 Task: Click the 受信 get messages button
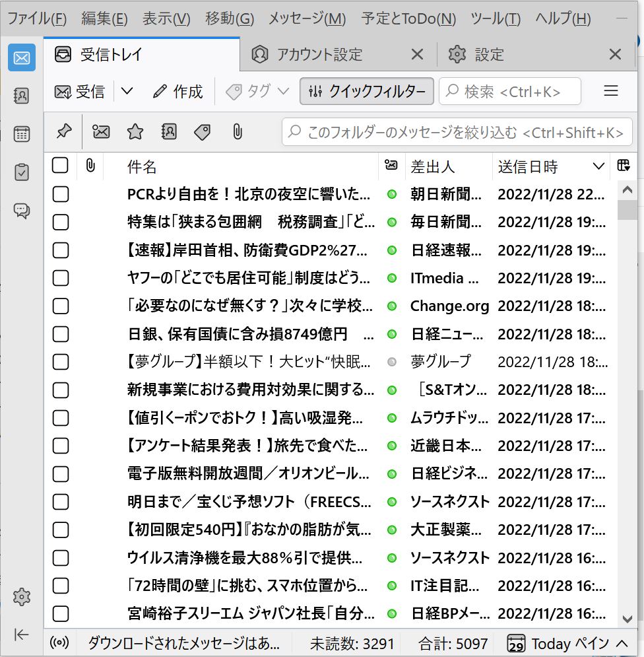(x=80, y=91)
